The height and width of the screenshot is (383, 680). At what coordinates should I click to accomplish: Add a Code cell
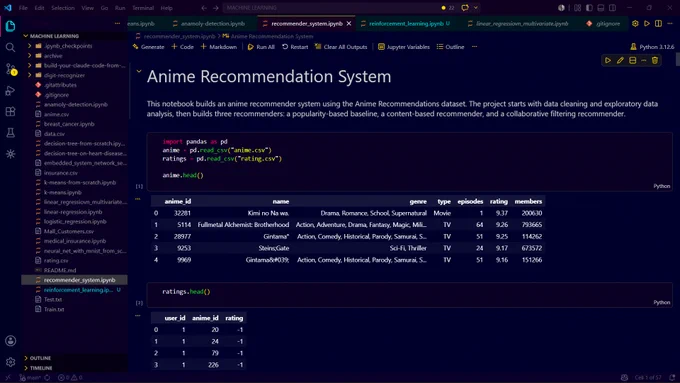pyautogui.click(x=183, y=47)
